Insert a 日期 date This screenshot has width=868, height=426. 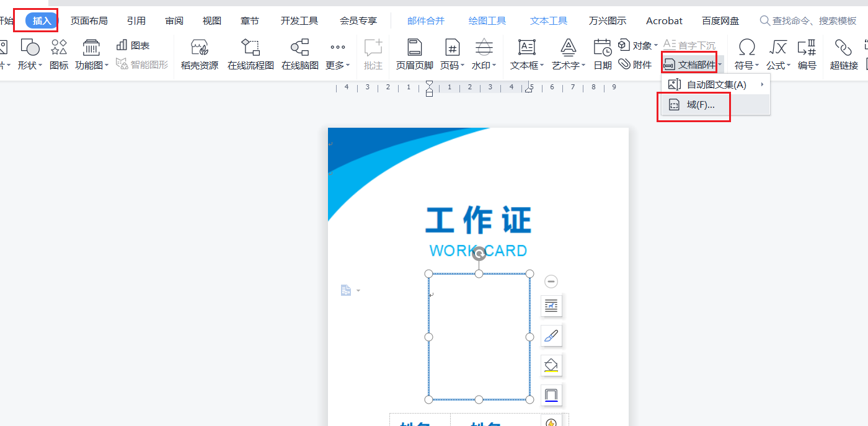(602, 54)
